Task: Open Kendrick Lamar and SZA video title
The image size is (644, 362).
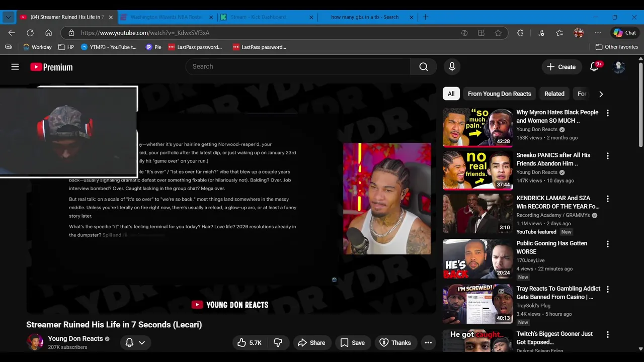Action: click(557, 202)
